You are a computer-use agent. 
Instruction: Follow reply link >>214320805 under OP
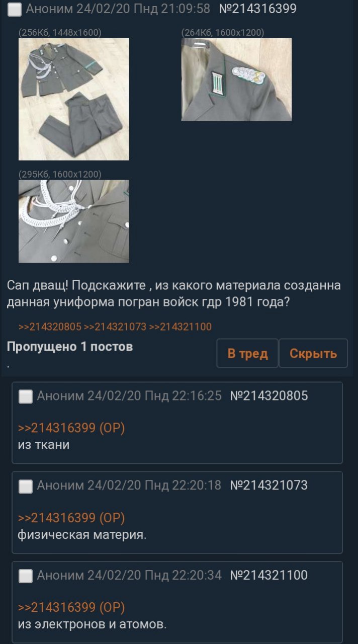50,327
